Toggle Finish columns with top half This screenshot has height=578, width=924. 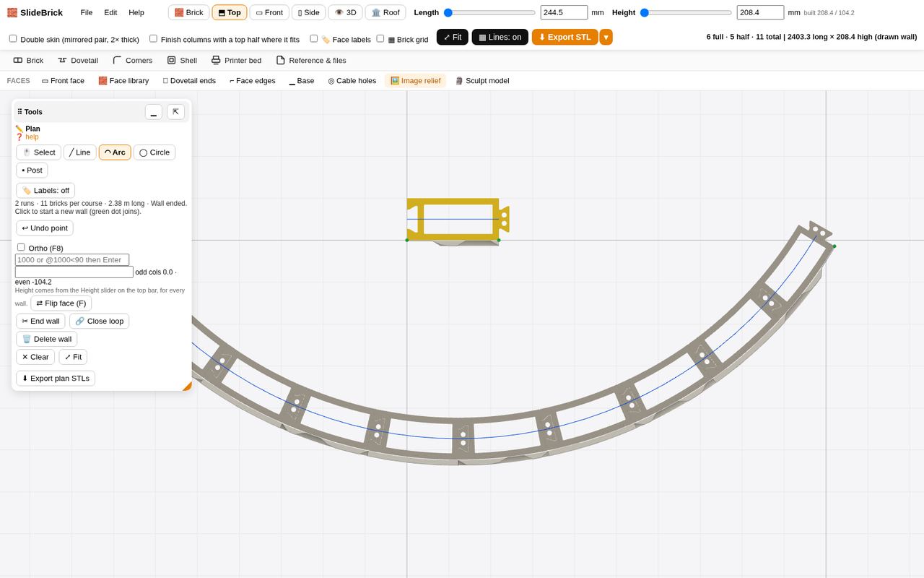153,38
